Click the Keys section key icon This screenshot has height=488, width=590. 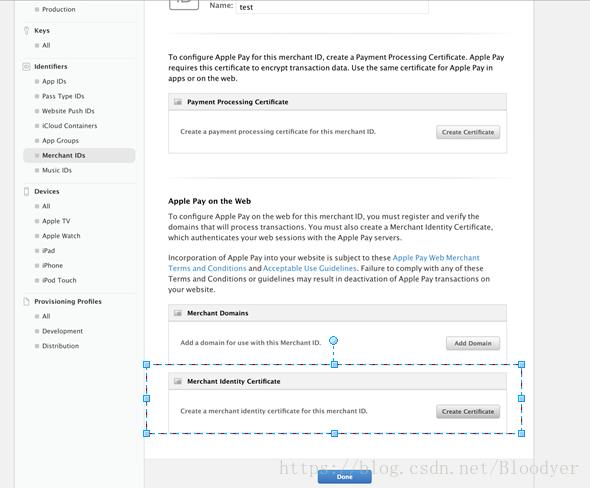pyautogui.click(x=26, y=30)
